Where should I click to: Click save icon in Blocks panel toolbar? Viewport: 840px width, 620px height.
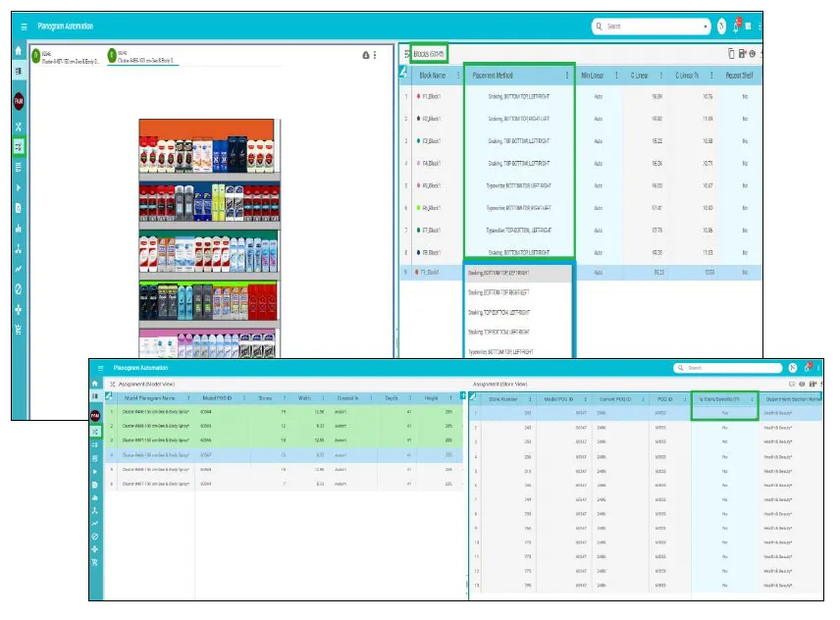tap(742, 53)
